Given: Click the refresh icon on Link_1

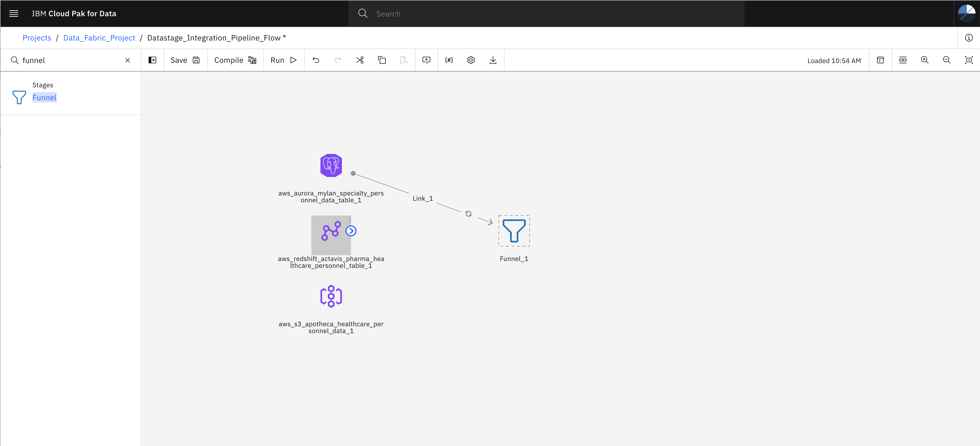Looking at the screenshot, I should point(468,214).
